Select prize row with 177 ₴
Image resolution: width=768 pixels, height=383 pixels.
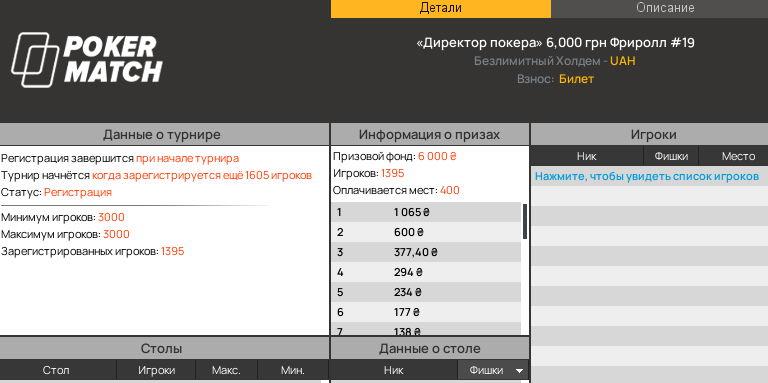pyautogui.click(x=426, y=312)
